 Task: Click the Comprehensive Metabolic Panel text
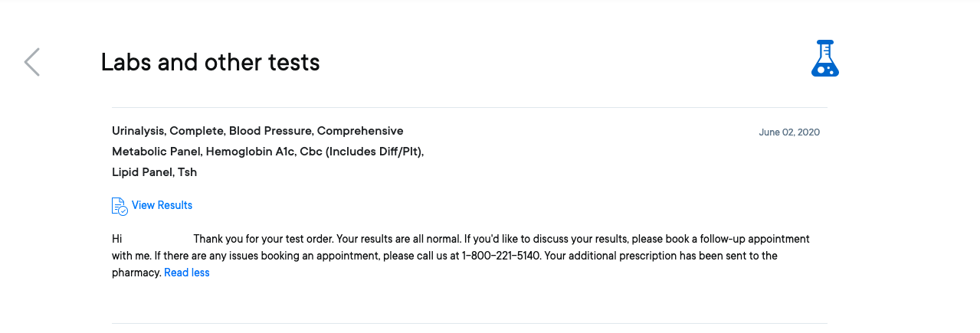coord(257,141)
